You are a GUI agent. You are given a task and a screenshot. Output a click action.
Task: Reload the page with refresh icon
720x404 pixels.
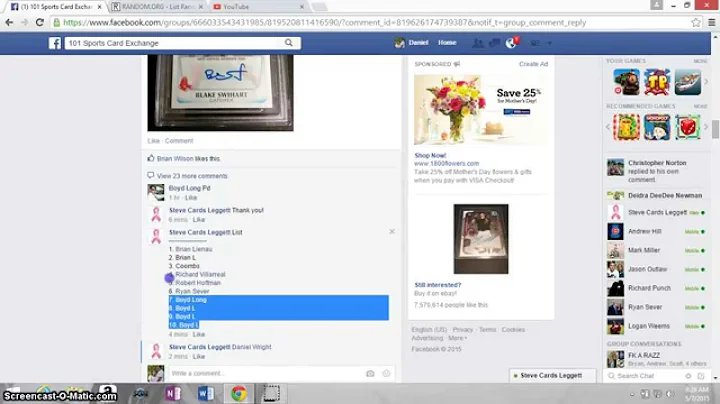[39, 22]
